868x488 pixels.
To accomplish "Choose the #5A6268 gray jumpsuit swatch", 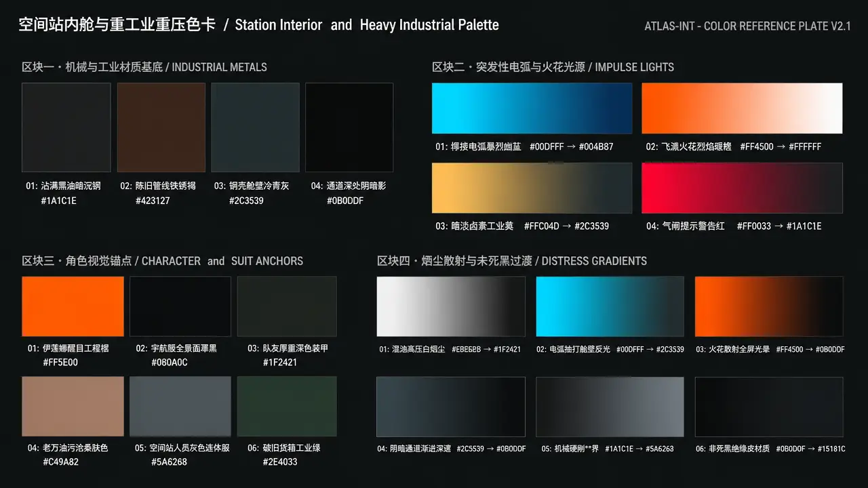I will (180, 407).
